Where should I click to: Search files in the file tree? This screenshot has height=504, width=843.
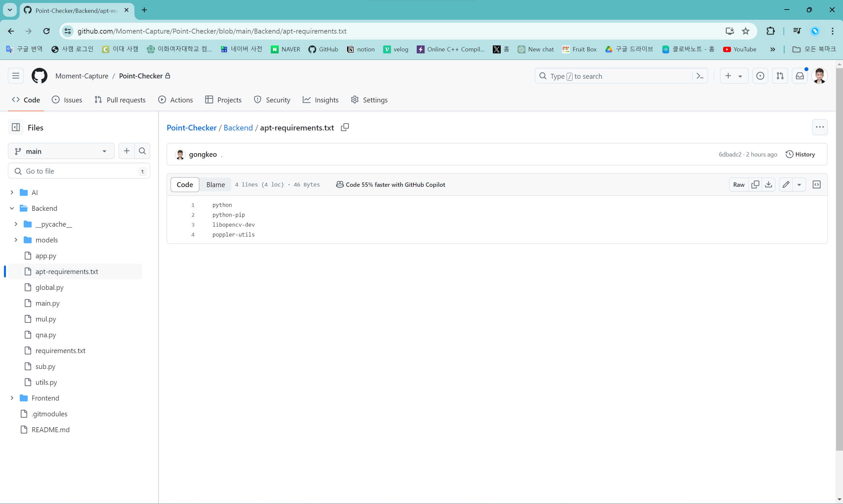[142, 151]
